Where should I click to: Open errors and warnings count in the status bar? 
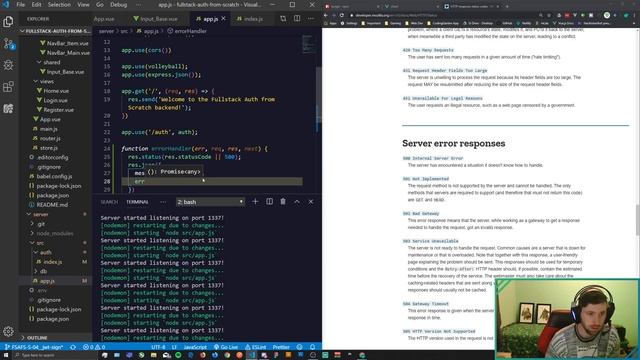[94, 347]
